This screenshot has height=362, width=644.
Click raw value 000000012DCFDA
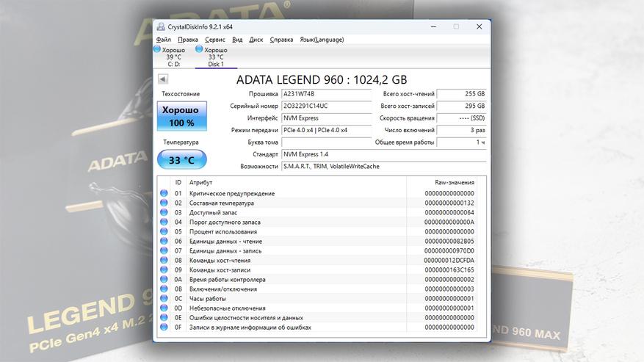[x=449, y=261]
